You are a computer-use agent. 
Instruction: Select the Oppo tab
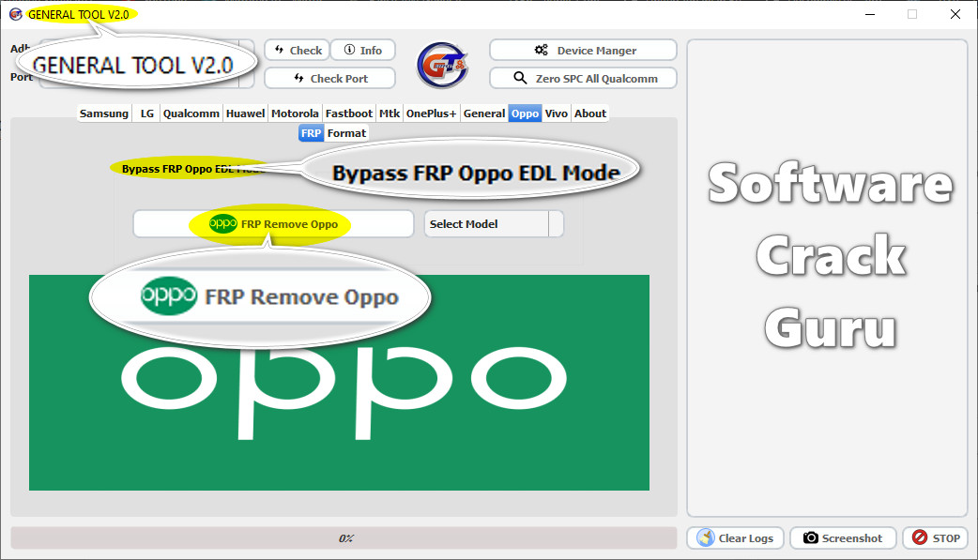coord(526,114)
